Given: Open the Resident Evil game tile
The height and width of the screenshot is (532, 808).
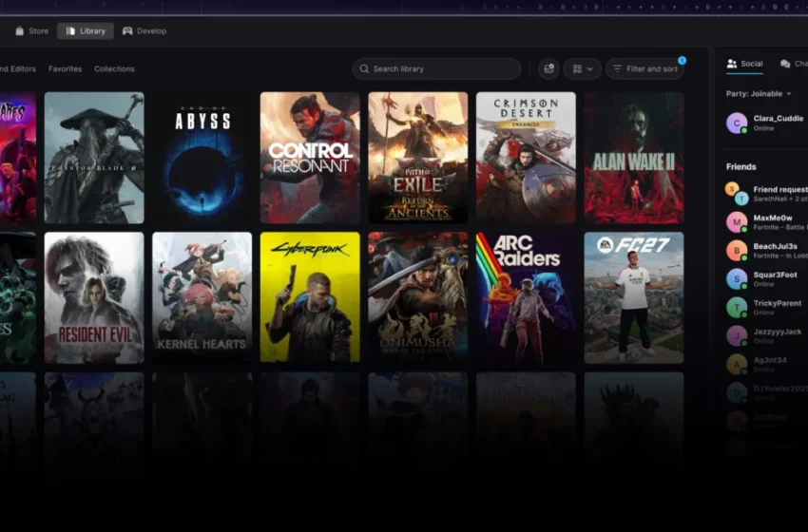Looking at the screenshot, I should click(x=94, y=297).
